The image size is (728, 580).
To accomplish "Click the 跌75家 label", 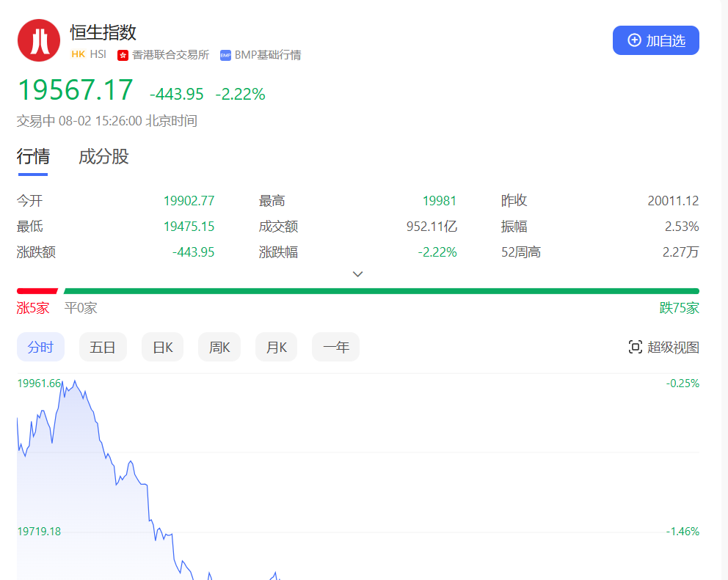I will click(680, 308).
